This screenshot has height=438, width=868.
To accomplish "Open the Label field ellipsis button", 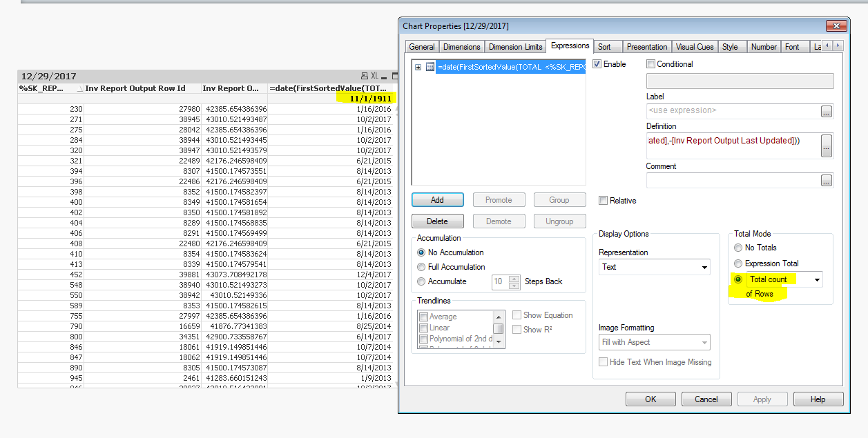I will (827, 111).
